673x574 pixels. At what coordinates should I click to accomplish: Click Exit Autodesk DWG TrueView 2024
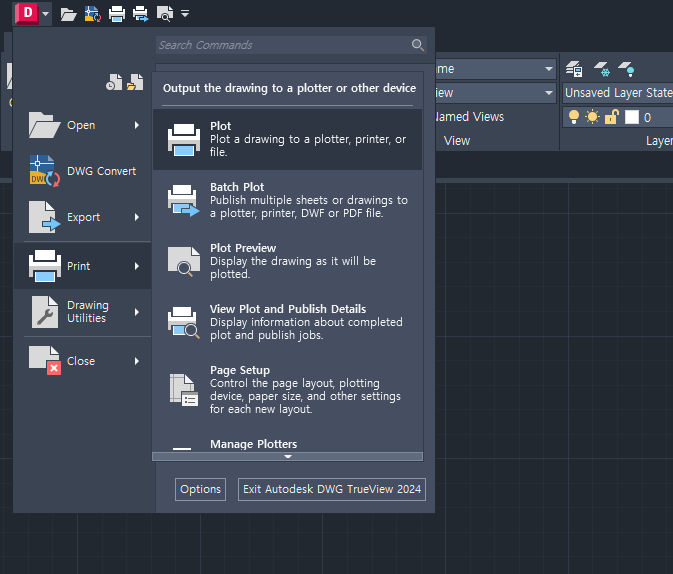[332, 489]
